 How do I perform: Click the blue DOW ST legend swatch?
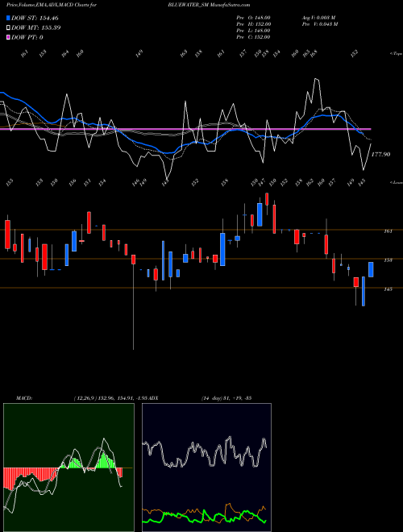click(8, 18)
